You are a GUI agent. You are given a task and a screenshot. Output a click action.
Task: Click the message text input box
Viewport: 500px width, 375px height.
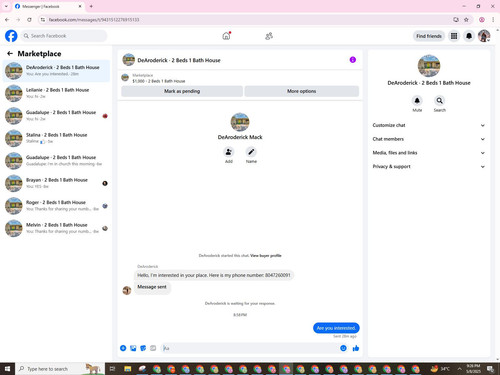coord(249,348)
